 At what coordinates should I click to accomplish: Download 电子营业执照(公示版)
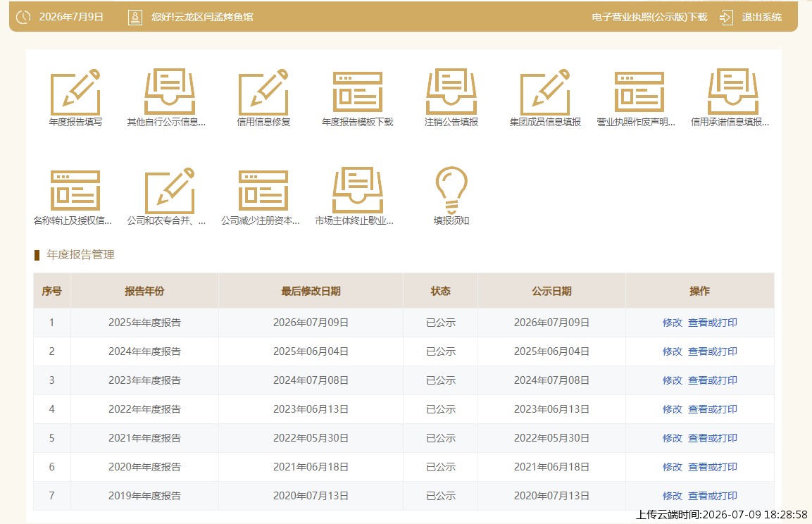point(649,17)
